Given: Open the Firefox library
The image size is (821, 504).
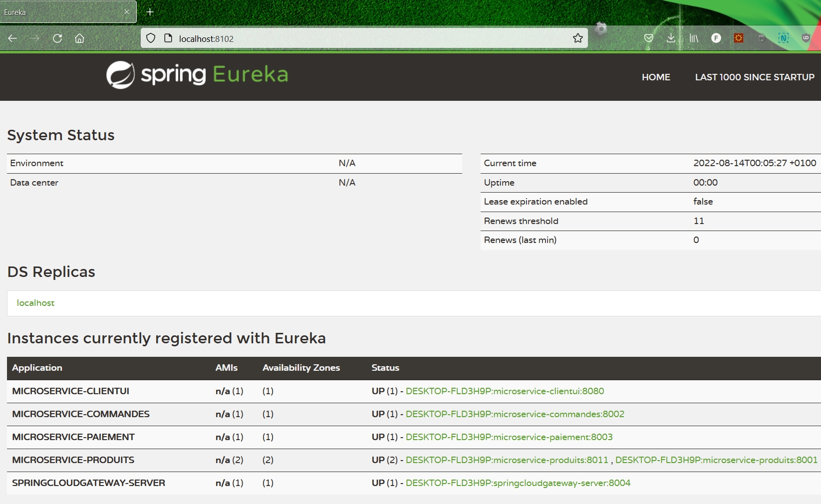Looking at the screenshot, I should click(694, 38).
